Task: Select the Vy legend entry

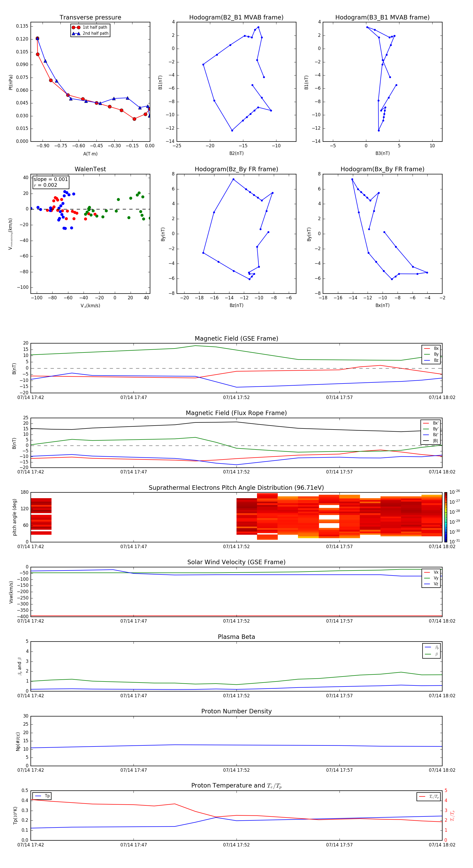Action: pos(431,578)
